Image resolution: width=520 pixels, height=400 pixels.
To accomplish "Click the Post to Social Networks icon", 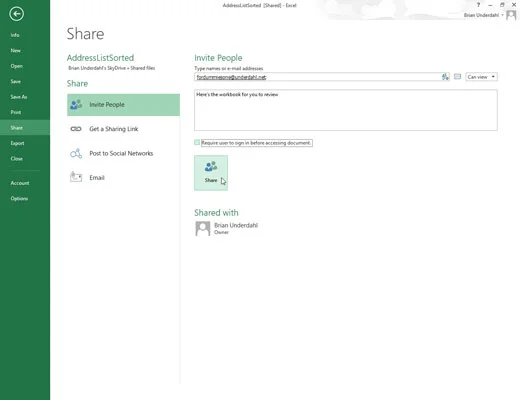I will [76, 153].
